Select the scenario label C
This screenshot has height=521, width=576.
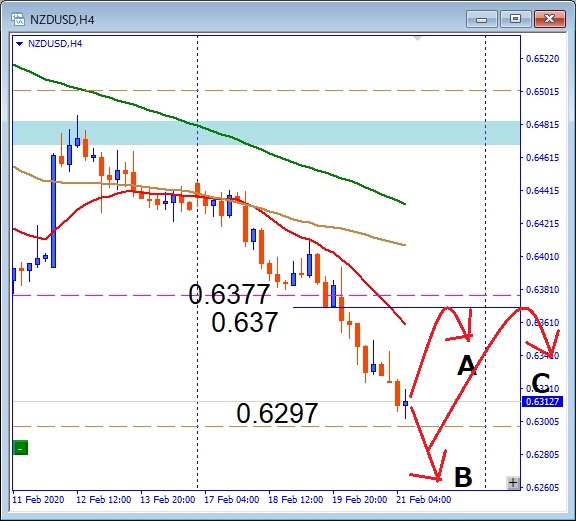point(541,383)
